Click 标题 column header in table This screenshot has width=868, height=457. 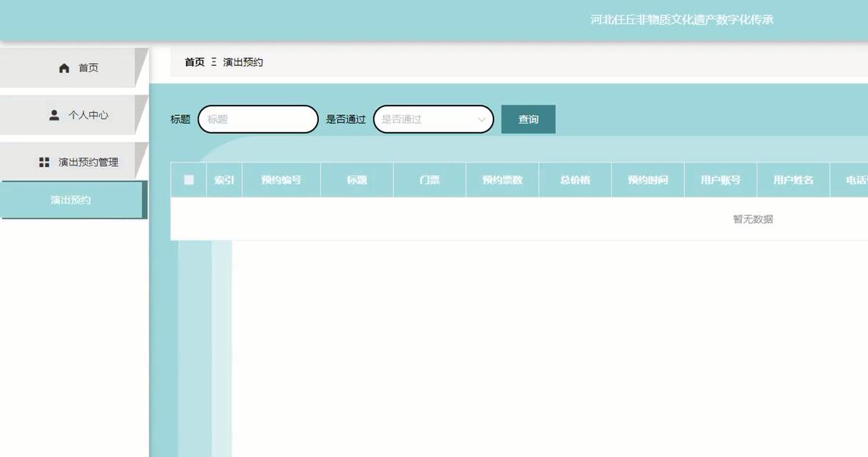click(x=357, y=180)
